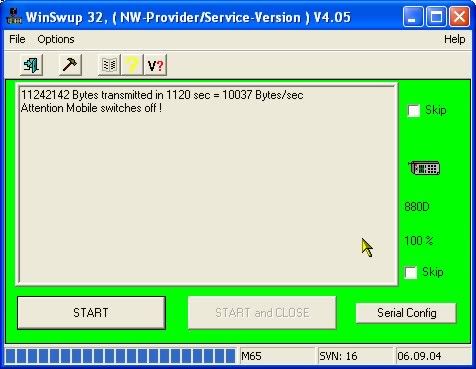The width and height of the screenshot is (476, 369).
Task: Open the open-book manual icon
Action: click(x=109, y=65)
